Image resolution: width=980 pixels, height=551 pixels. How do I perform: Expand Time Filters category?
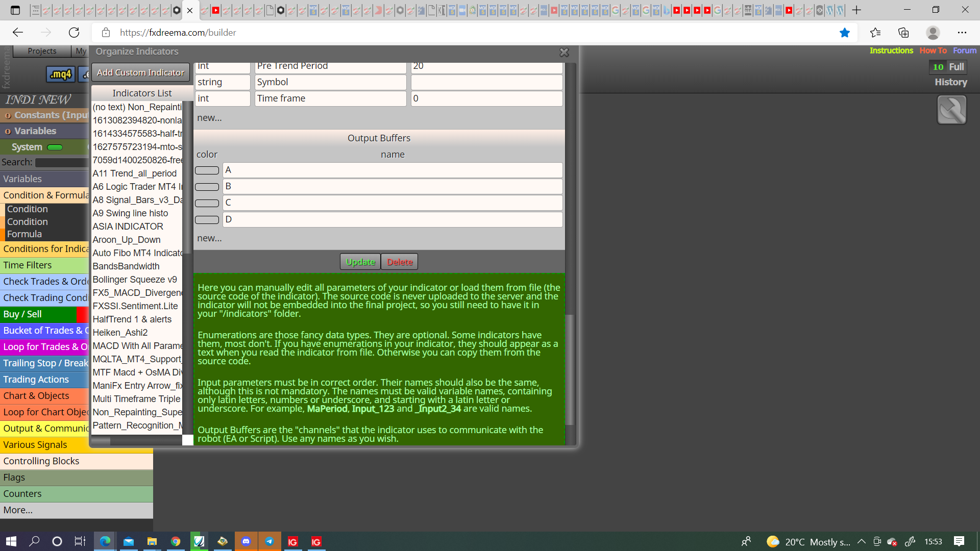[x=45, y=265]
